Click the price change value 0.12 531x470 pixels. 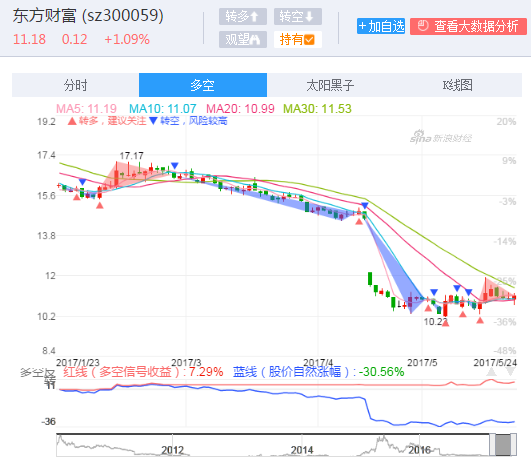coord(75,39)
